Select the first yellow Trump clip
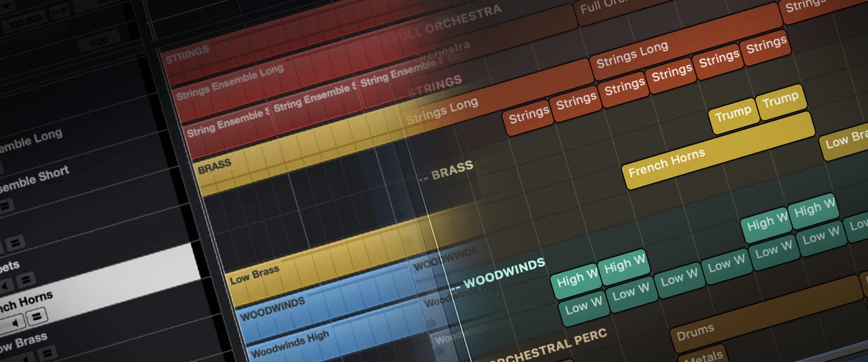Image resolution: width=868 pixels, height=362 pixels. coord(733,113)
